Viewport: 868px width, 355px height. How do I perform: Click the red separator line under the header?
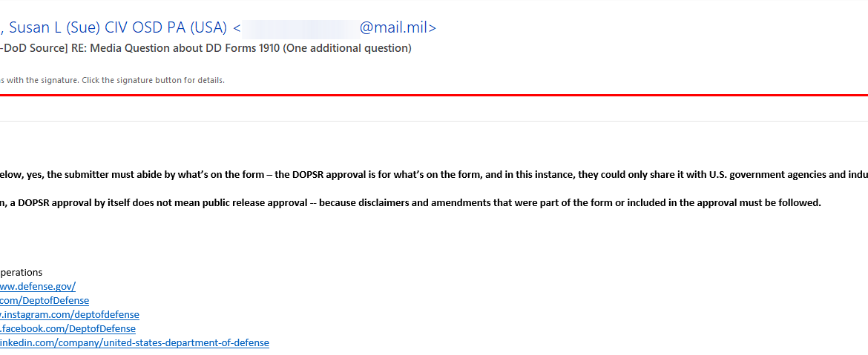pos(434,95)
